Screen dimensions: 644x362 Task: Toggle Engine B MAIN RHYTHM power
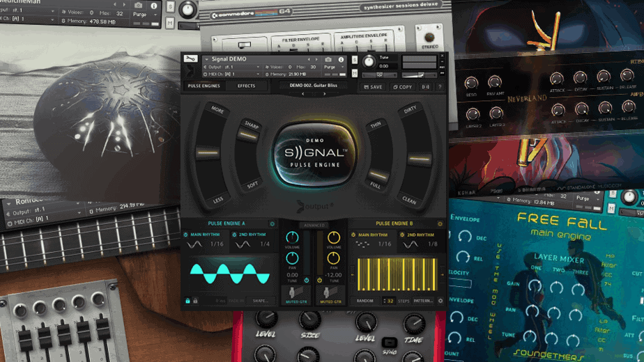pyautogui.click(x=353, y=235)
